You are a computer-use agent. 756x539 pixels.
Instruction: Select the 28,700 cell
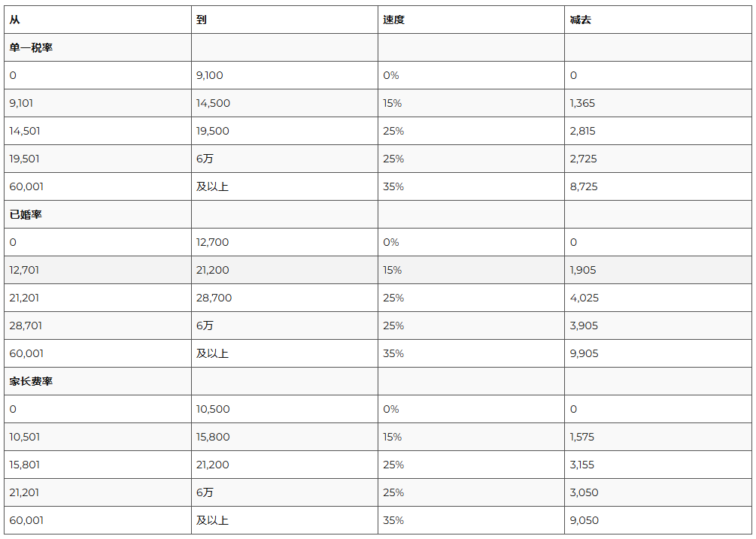click(214, 298)
